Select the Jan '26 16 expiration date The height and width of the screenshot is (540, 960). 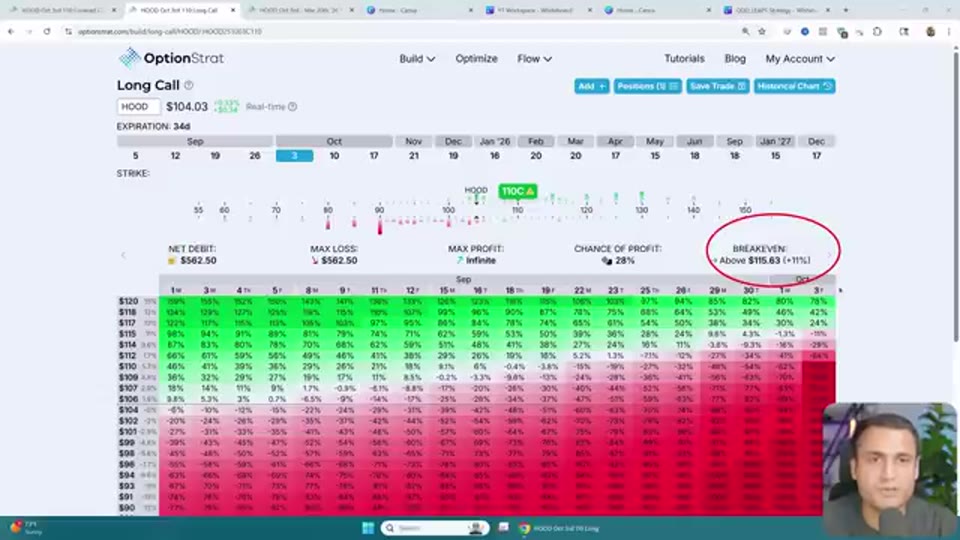(x=495, y=156)
